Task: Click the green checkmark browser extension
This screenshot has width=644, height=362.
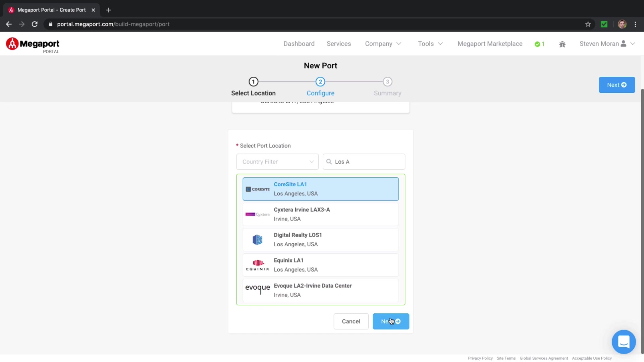Action: click(x=604, y=24)
